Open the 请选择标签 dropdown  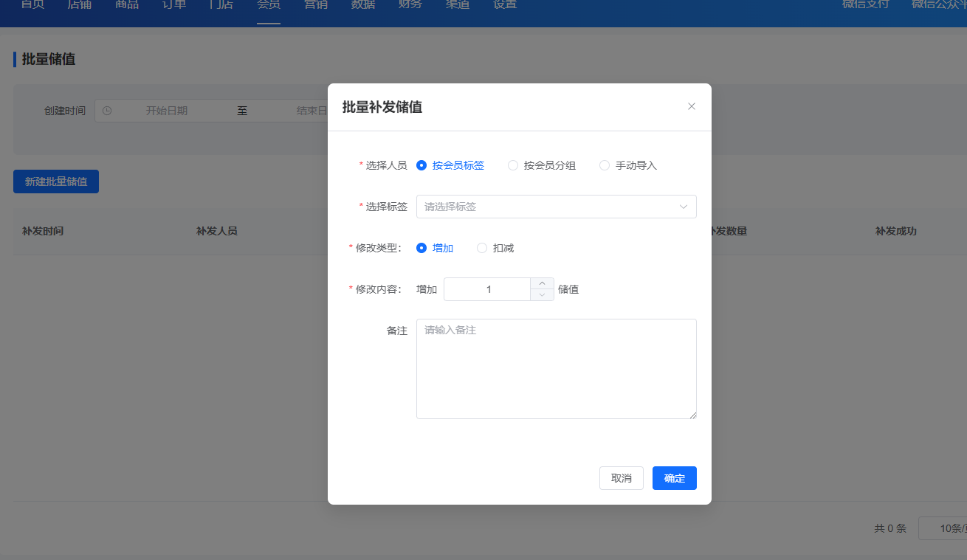click(x=557, y=207)
